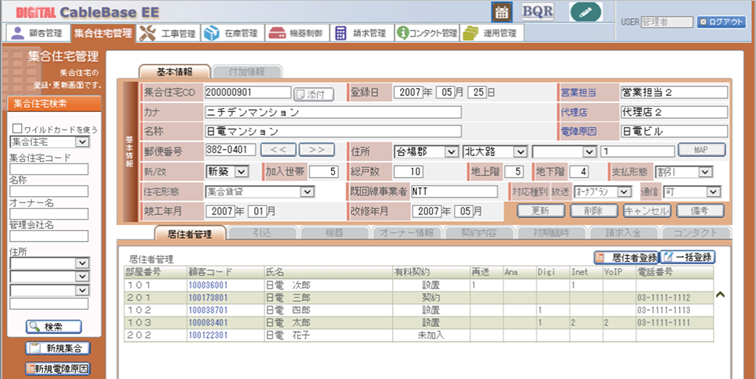Click the 備考 button

pos(700,211)
